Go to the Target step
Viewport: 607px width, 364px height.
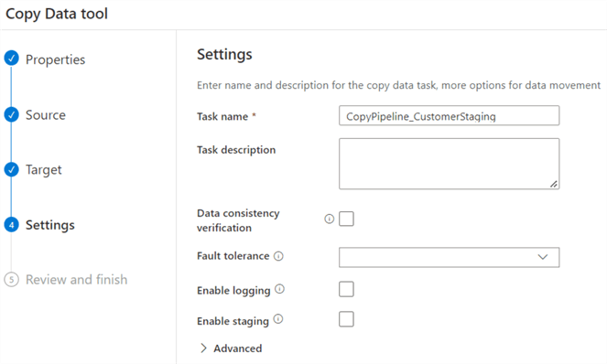[44, 170]
